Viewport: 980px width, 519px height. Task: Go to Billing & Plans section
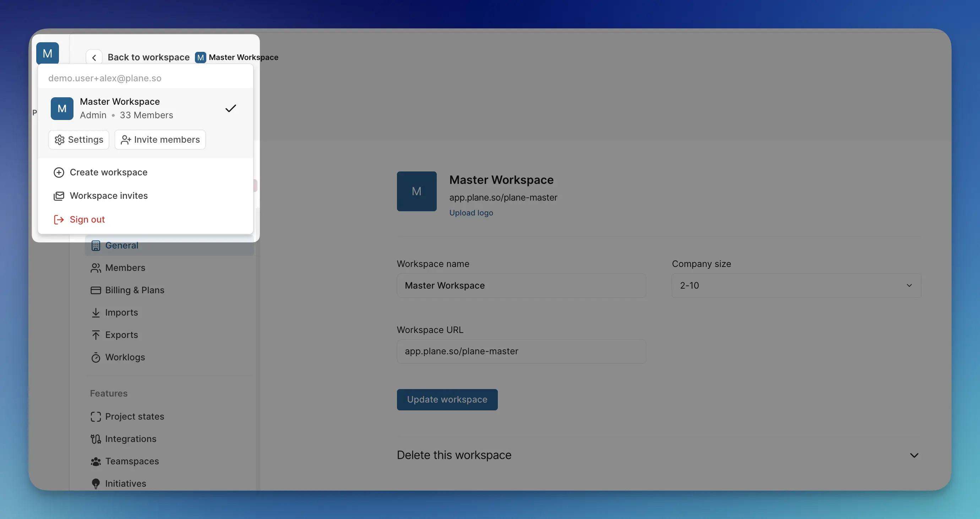pyautogui.click(x=134, y=290)
